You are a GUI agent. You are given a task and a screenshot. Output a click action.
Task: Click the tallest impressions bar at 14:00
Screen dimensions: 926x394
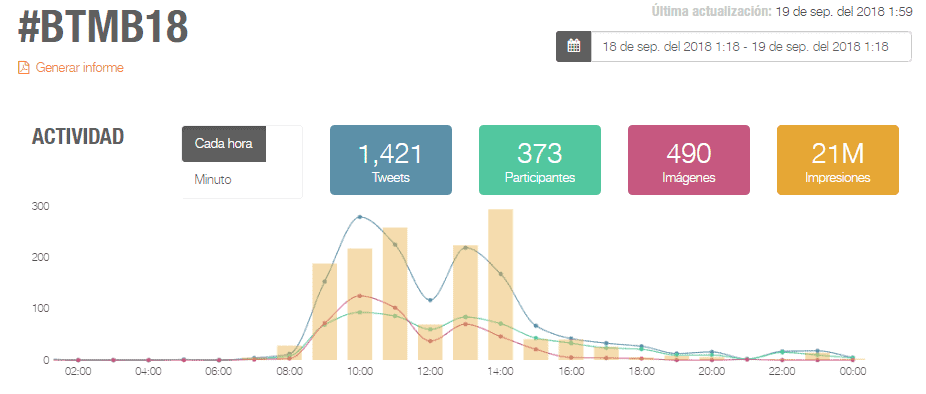click(x=500, y=285)
